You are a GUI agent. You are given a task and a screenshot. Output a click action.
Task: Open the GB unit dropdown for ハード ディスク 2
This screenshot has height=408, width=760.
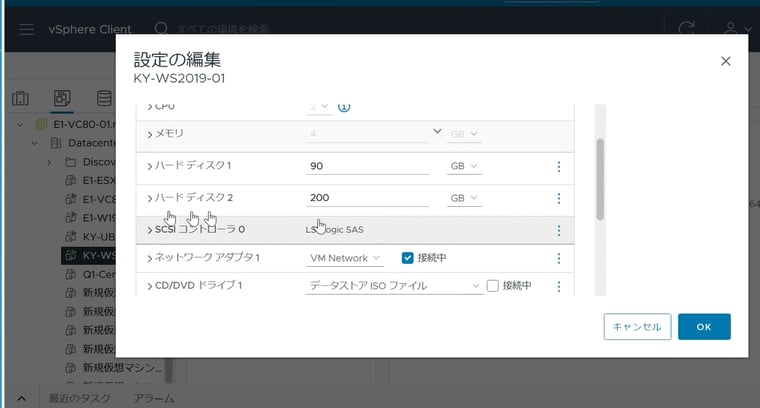click(464, 198)
